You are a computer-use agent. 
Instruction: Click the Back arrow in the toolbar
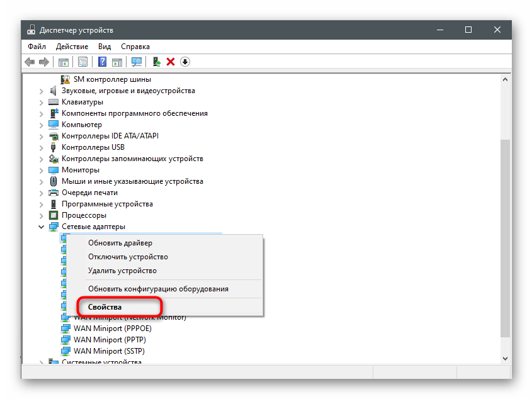tap(29, 62)
